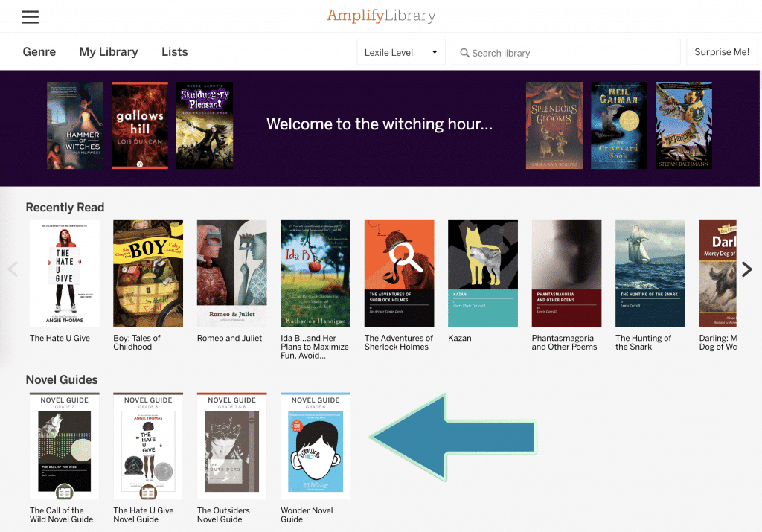Open Call of the Wild Novel Guide cover
This screenshot has height=532, width=762.
[x=65, y=446]
